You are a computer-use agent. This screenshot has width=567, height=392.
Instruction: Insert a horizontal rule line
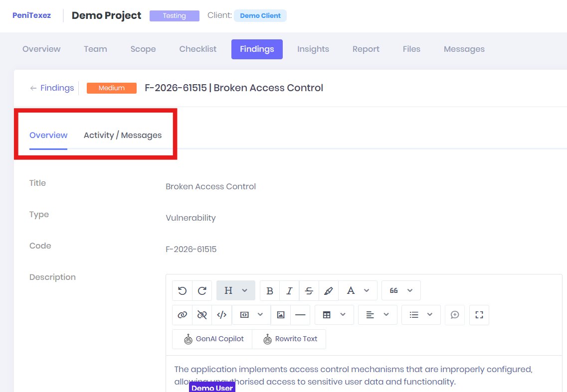pos(300,315)
